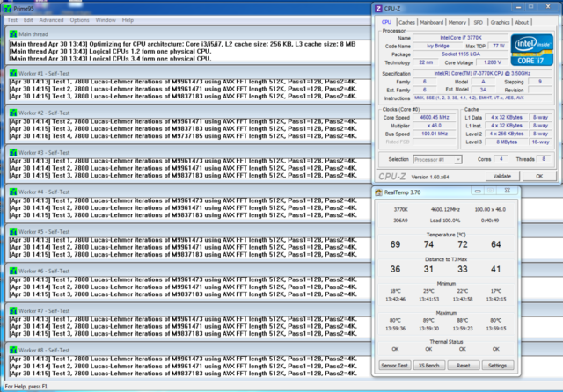The width and height of the screenshot is (563, 392).
Task: Click the Worker #2 Self-Test window icon
Action: pyautogui.click(x=13, y=113)
